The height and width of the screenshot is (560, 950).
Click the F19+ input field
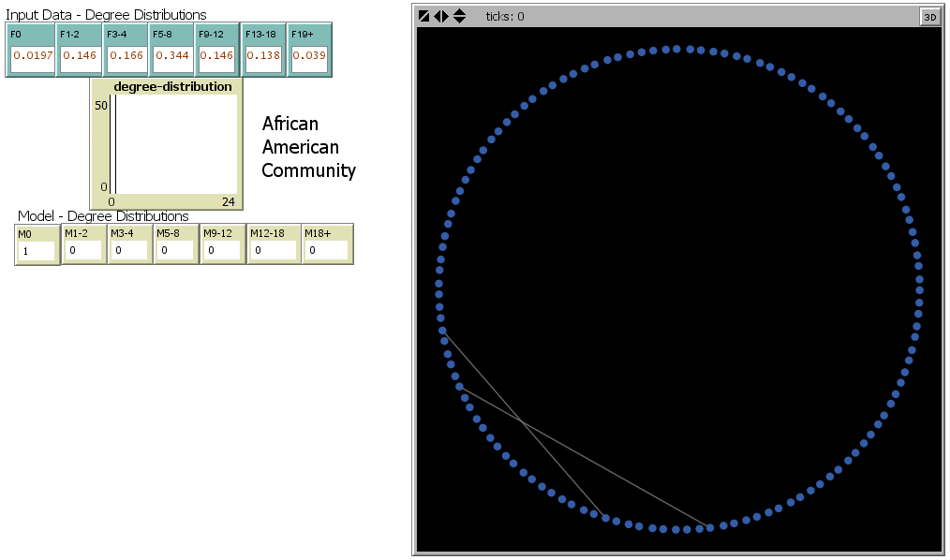pyautogui.click(x=309, y=56)
